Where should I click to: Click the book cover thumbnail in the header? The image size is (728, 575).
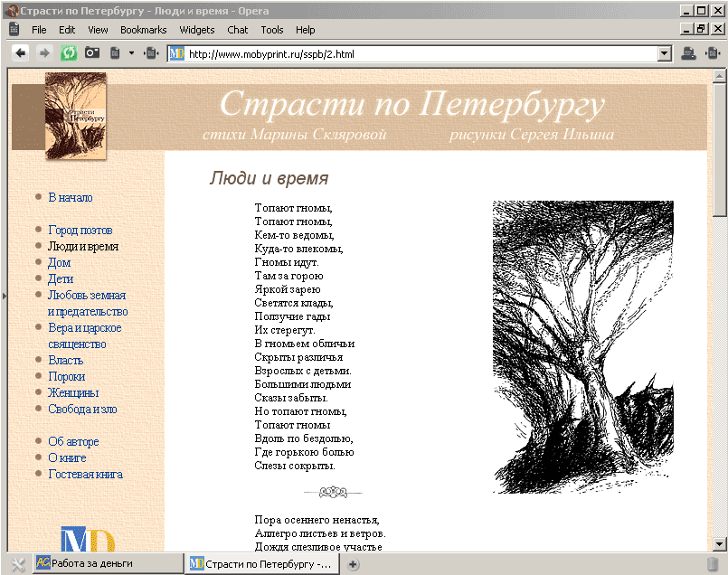pyautogui.click(x=76, y=116)
